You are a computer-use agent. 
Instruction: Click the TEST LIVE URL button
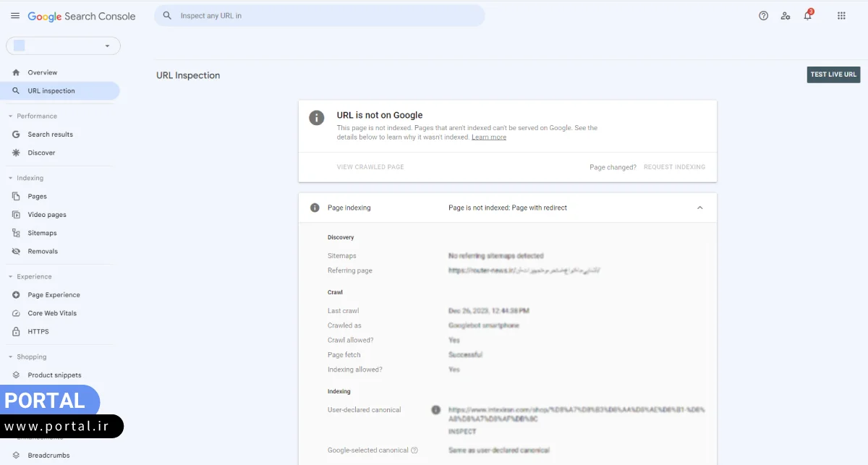coord(833,74)
